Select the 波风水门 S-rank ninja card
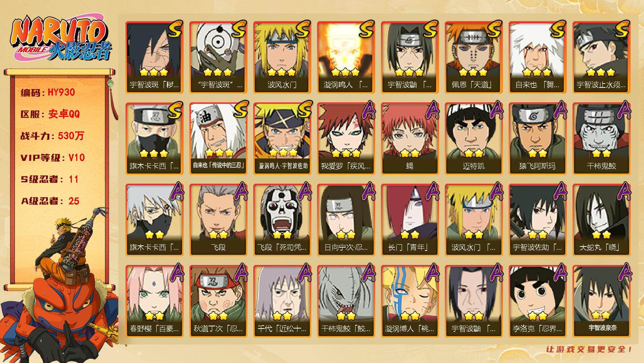This screenshot has height=363, width=644. tap(282, 57)
